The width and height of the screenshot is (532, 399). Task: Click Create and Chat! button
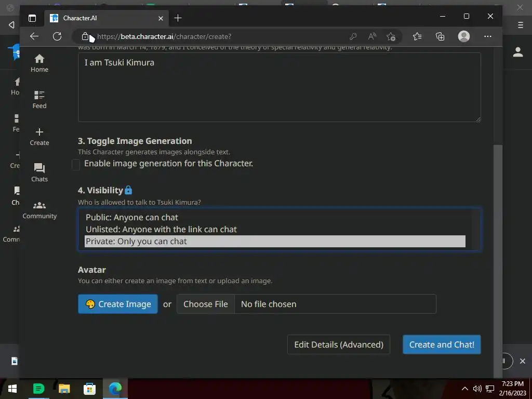[442, 345]
